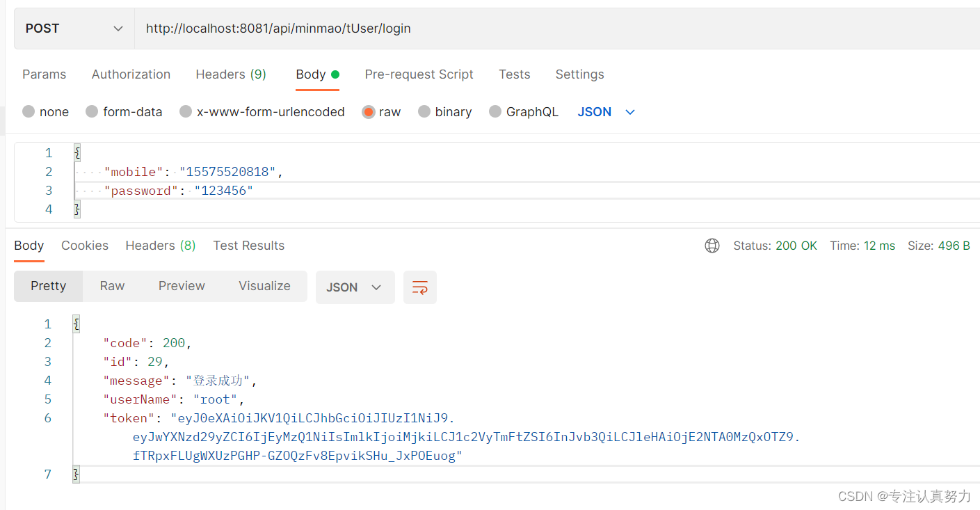Select the response Body tab
This screenshot has height=510, width=980.
pyautogui.click(x=29, y=246)
